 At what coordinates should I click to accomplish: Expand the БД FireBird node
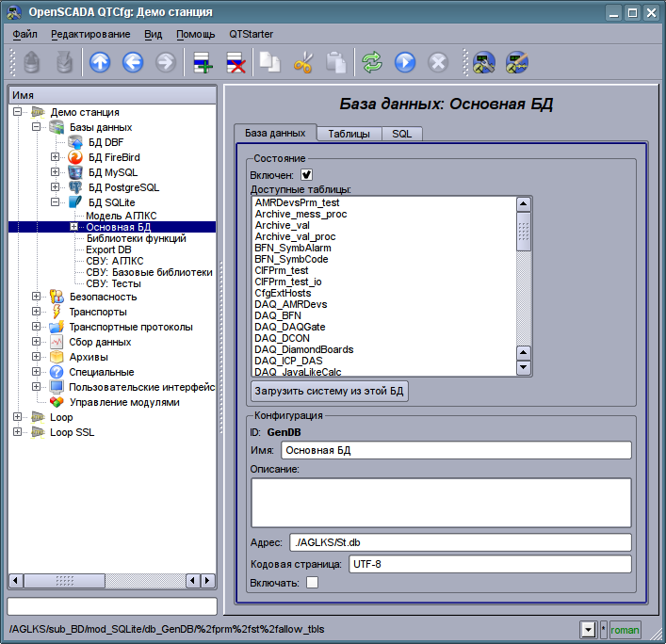(x=56, y=157)
